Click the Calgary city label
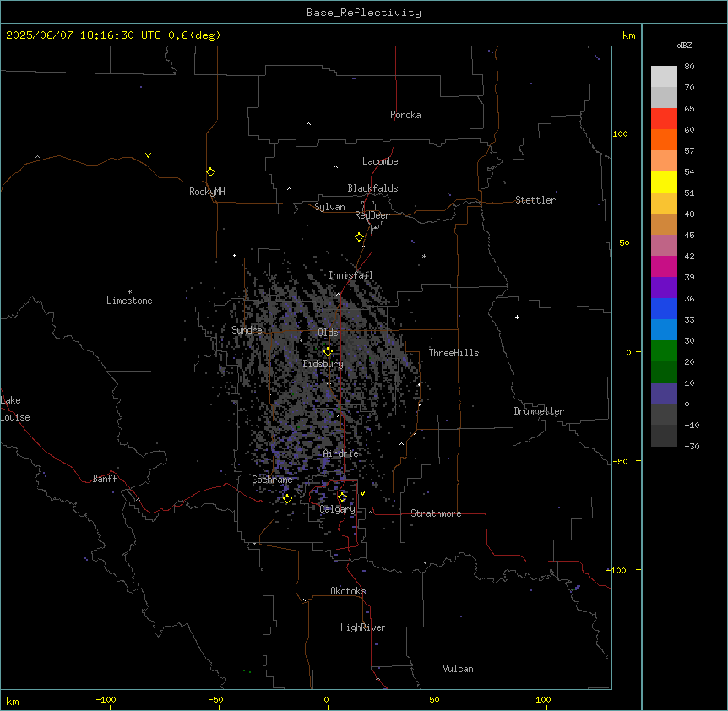728x711 pixels. pyautogui.click(x=338, y=509)
